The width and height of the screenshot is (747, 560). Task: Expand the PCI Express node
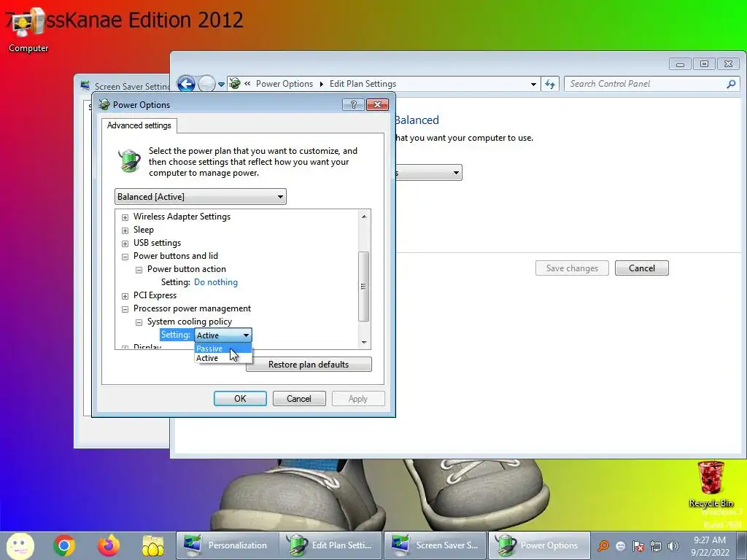pyautogui.click(x=125, y=296)
